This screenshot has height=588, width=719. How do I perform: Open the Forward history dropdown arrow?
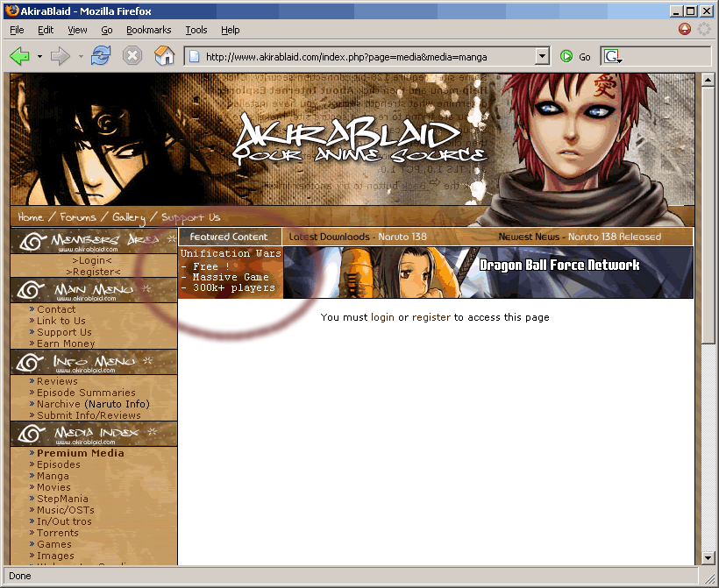(81, 57)
